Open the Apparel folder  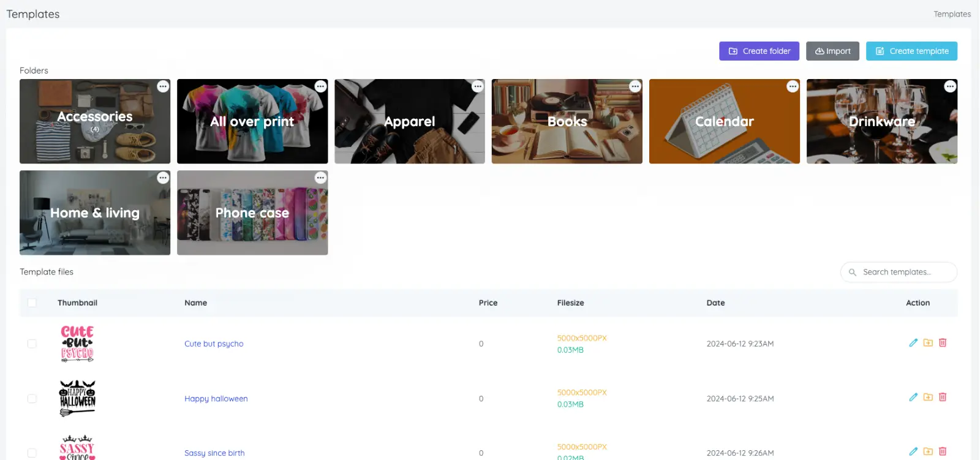point(410,121)
